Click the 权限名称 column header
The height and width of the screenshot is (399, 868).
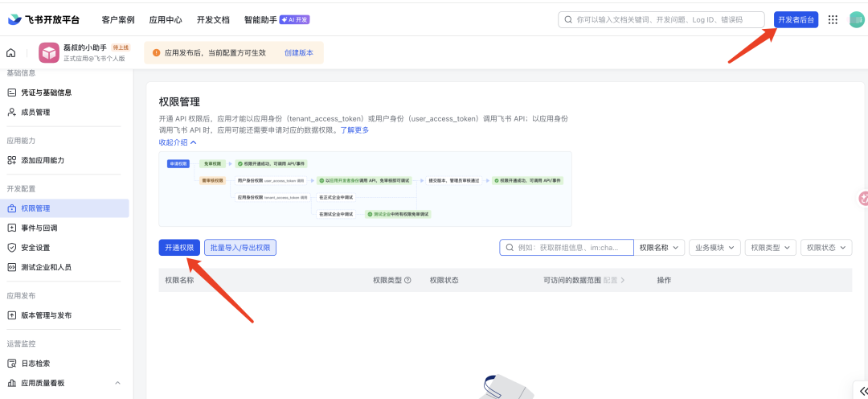(179, 281)
